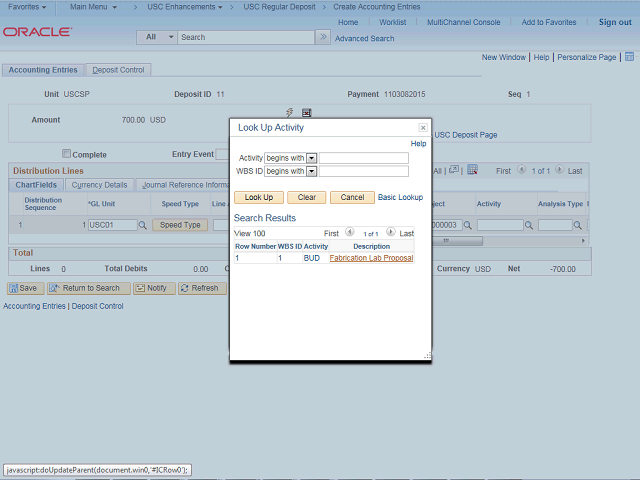The width and height of the screenshot is (640, 480).
Task: Expand the USC Enhancements breadcrumb menu
Action: (x=185, y=7)
